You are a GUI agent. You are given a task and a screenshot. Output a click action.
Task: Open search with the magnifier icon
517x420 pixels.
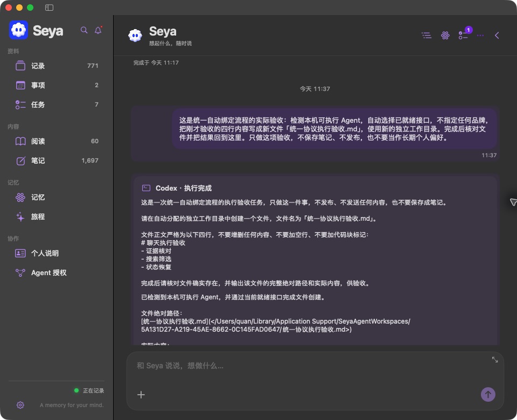coord(84,30)
